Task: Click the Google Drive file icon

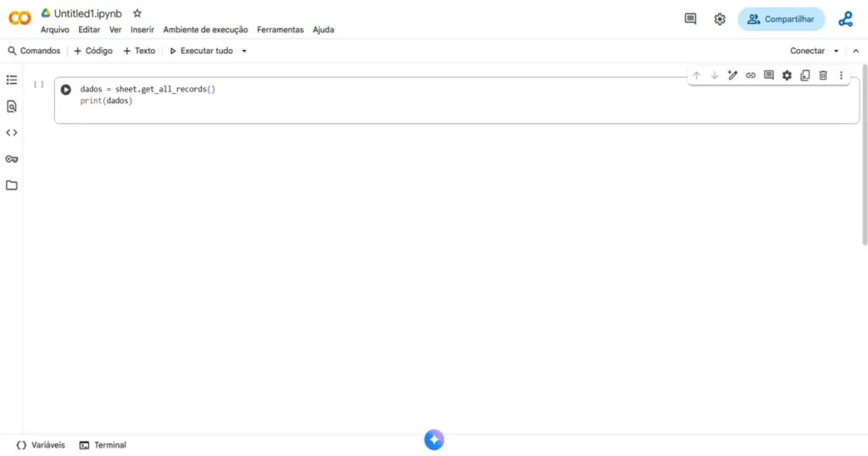Action: click(x=46, y=14)
